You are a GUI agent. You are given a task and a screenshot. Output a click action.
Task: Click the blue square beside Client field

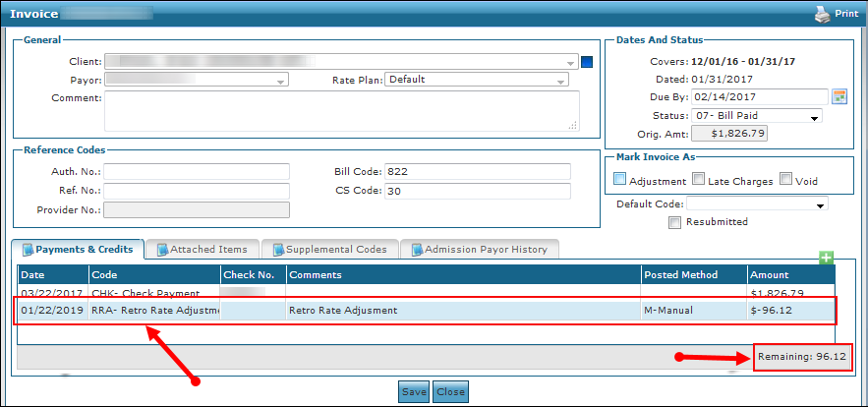tap(587, 62)
